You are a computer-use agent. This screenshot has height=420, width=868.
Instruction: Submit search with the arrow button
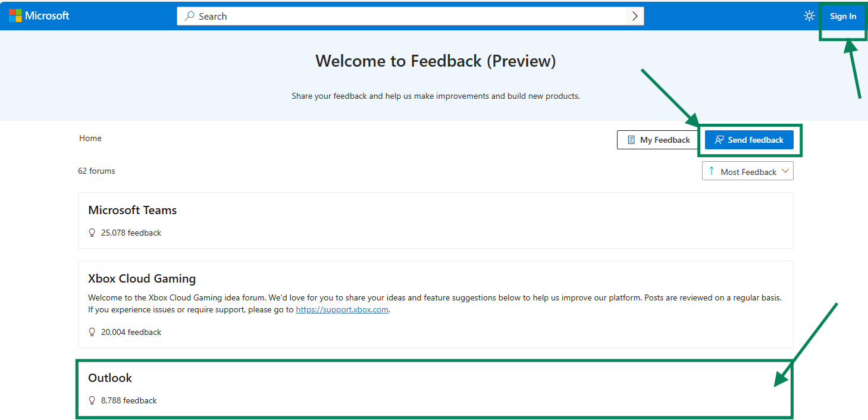tap(635, 16)
